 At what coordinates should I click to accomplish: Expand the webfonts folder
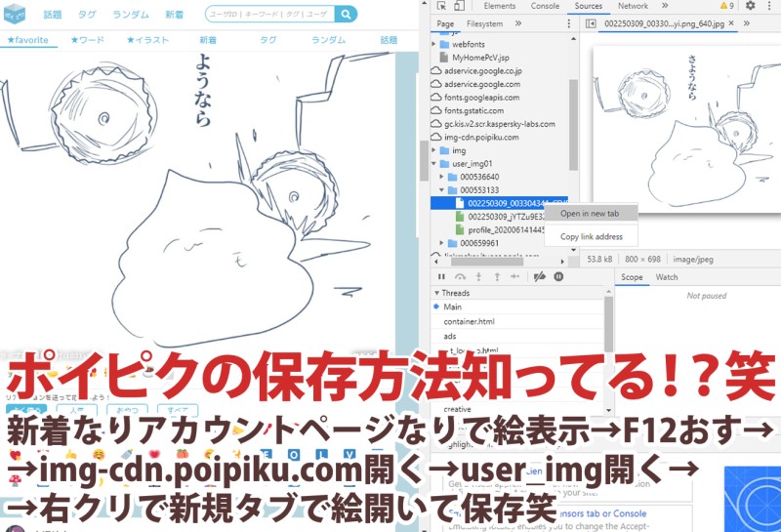(433, 44)
